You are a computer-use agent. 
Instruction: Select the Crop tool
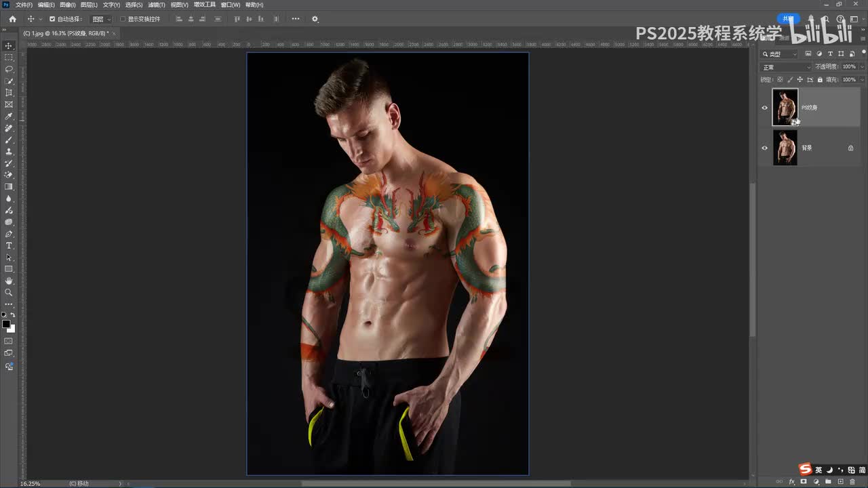(9, 93)
